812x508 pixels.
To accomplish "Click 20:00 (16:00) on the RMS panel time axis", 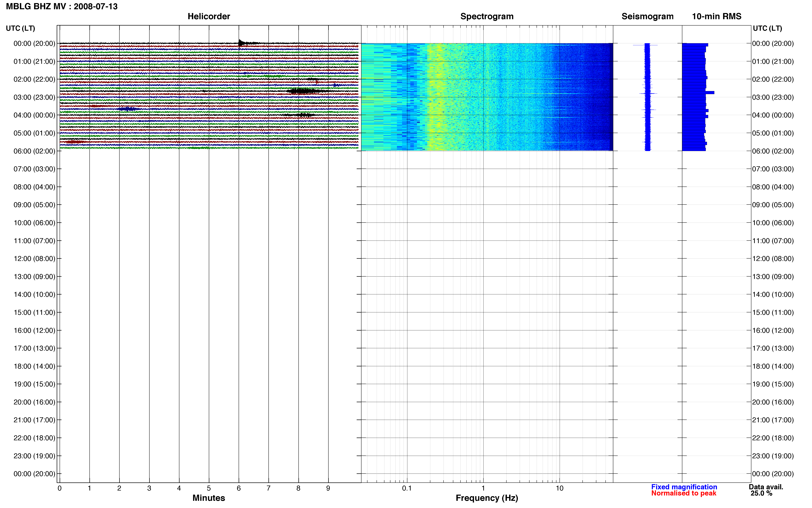I will click(773, 402).
